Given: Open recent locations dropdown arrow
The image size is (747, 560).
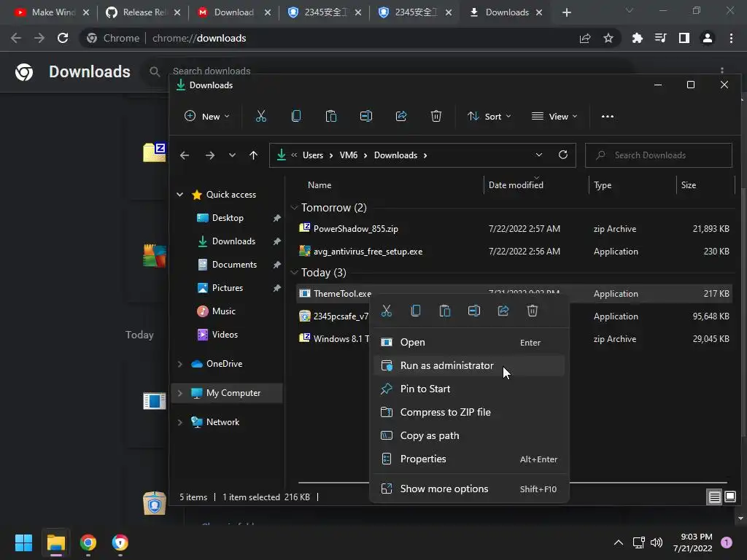Looking at the screenshot, I should [232, 155].
